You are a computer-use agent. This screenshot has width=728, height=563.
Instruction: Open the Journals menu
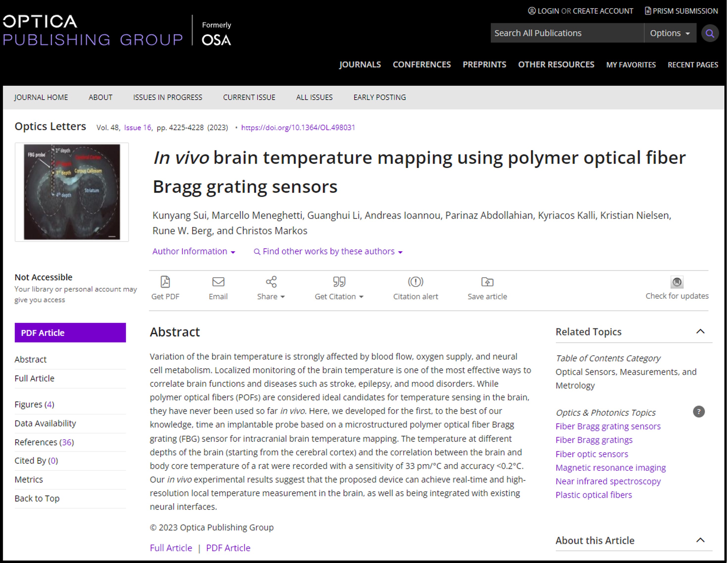coord(360,65)
